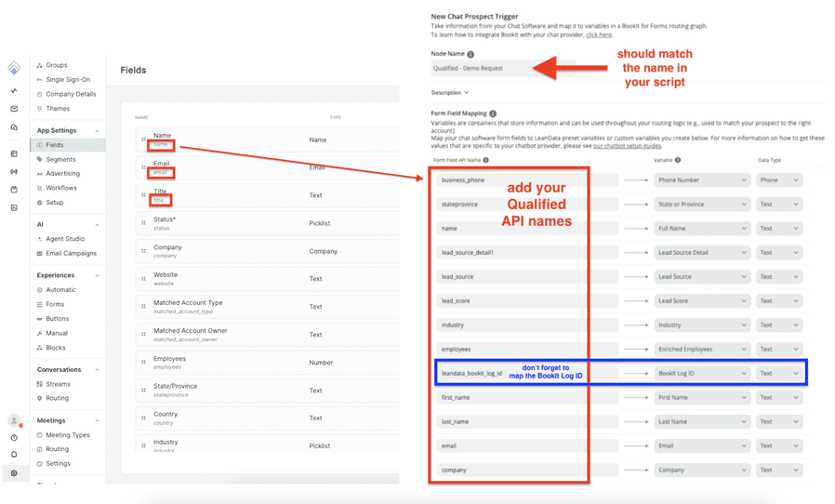The width and height of the screenshot is (835, 504).
Task: Open Meeting Types
Action: 68,435
